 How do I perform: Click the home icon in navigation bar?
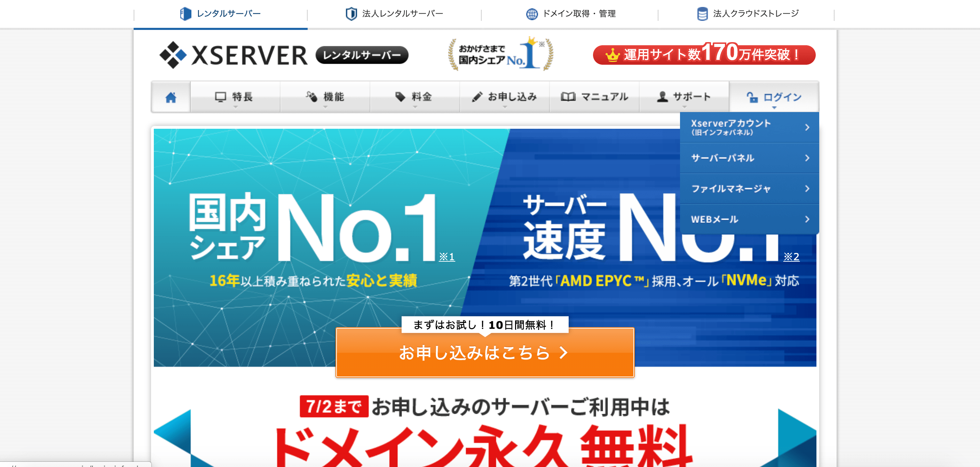[x=171, y=97]
